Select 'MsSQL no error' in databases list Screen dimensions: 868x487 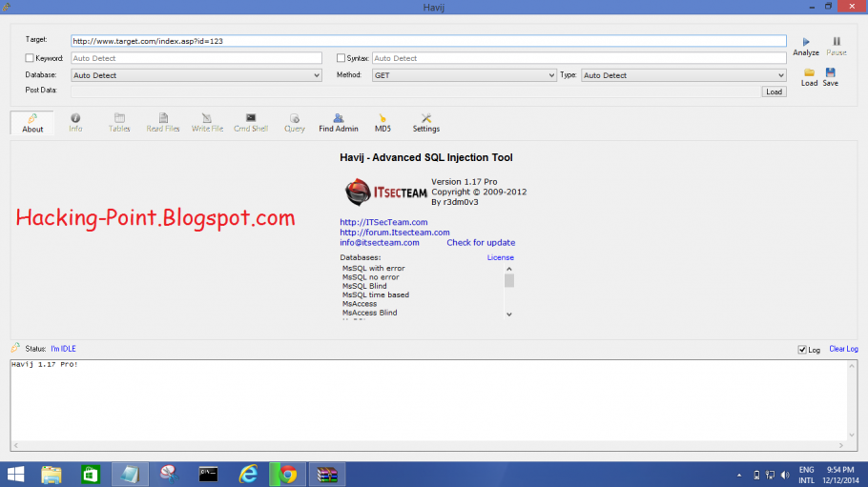click(371, 277)
